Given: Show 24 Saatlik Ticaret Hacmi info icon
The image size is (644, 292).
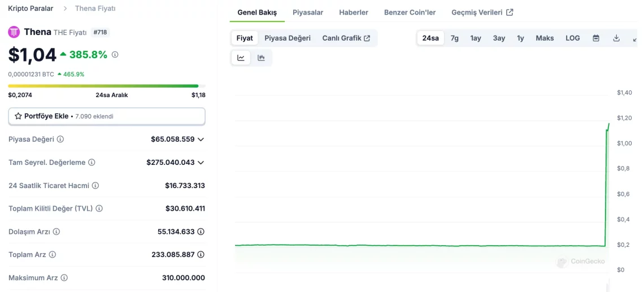Looking at the screenshot, I should coord(95,186).
